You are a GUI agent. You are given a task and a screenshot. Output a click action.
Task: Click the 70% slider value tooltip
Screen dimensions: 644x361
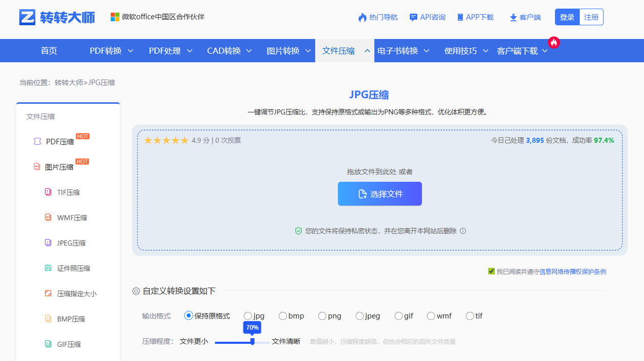[x=252, y=328]
